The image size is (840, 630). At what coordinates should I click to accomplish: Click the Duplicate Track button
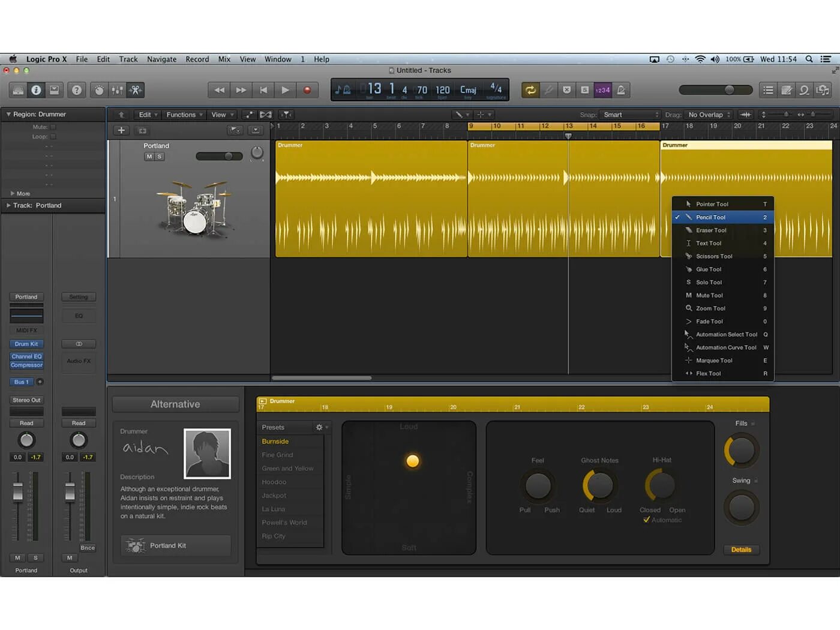(x=142, y=130)
